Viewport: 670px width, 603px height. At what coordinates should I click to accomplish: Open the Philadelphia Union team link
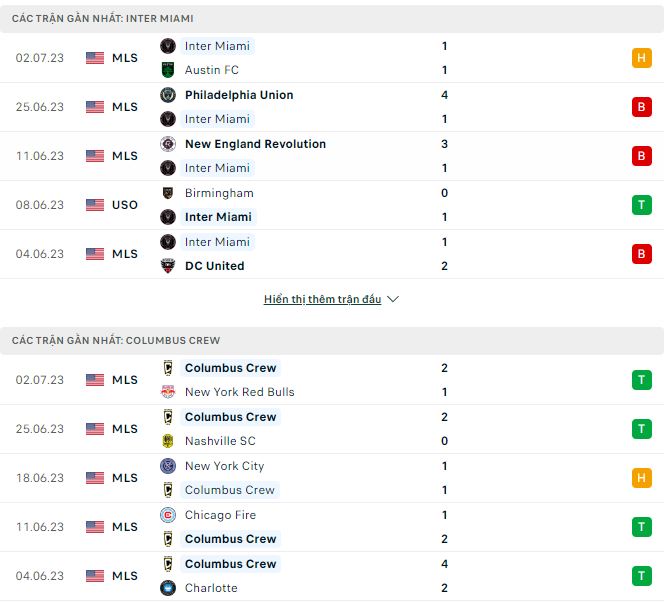239,95
